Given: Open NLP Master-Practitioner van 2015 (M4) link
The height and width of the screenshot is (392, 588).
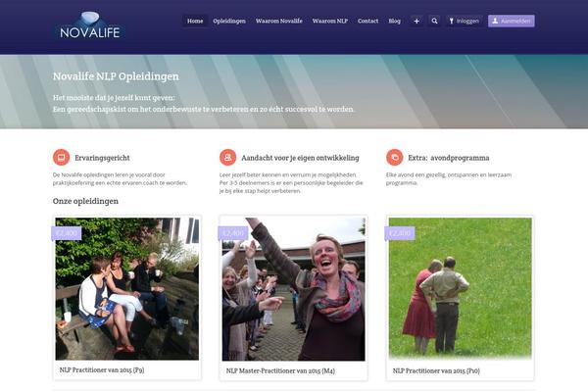Looking at the screenshot, I should coord(280,370).
